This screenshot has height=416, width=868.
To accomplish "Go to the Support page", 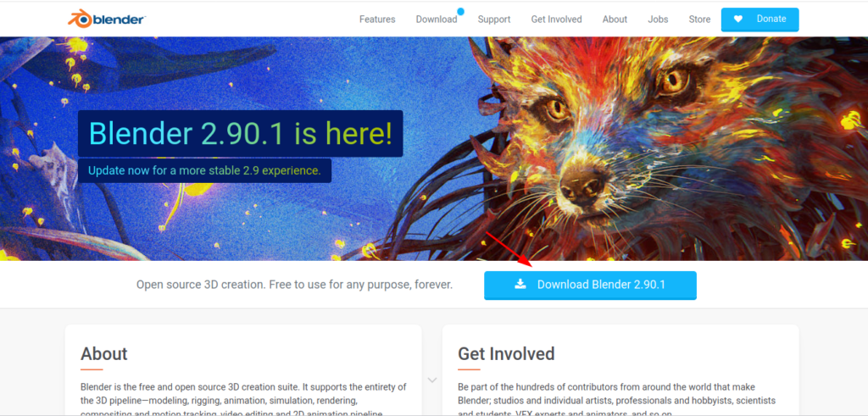I will pos(494,19).
